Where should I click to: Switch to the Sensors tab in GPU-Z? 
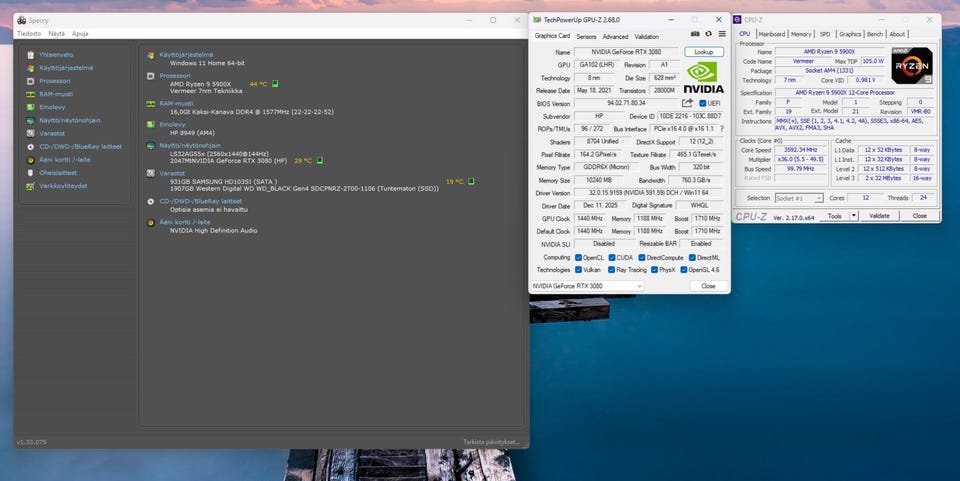point(586,37)
